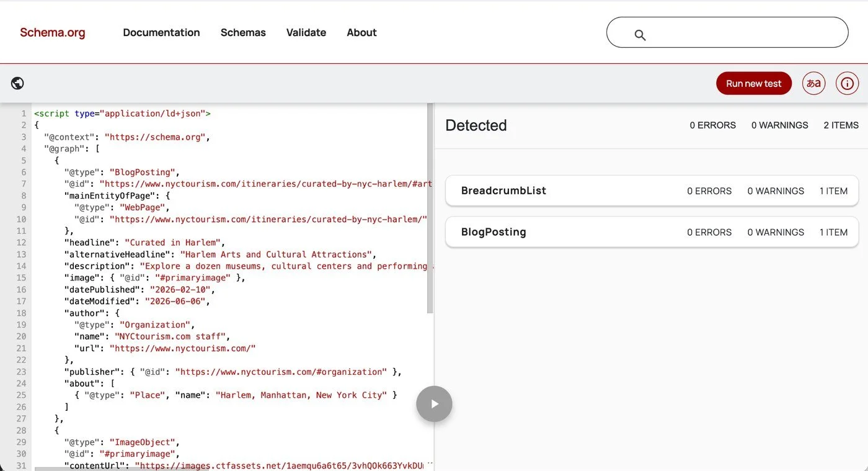This screenshot has height=471, width=868.
Task: Open the Documentation menu
Action: pos(161,33)
